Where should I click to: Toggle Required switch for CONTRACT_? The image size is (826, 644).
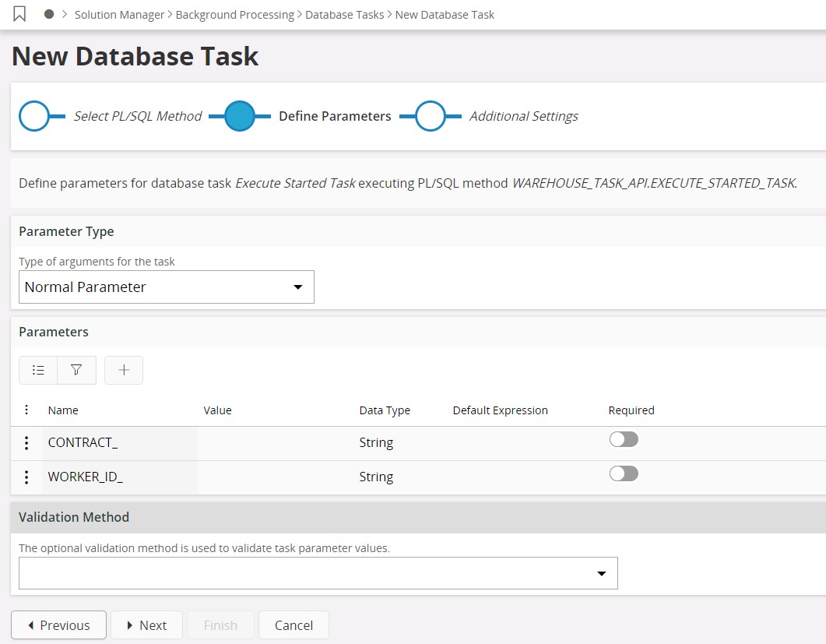[624, 440]
